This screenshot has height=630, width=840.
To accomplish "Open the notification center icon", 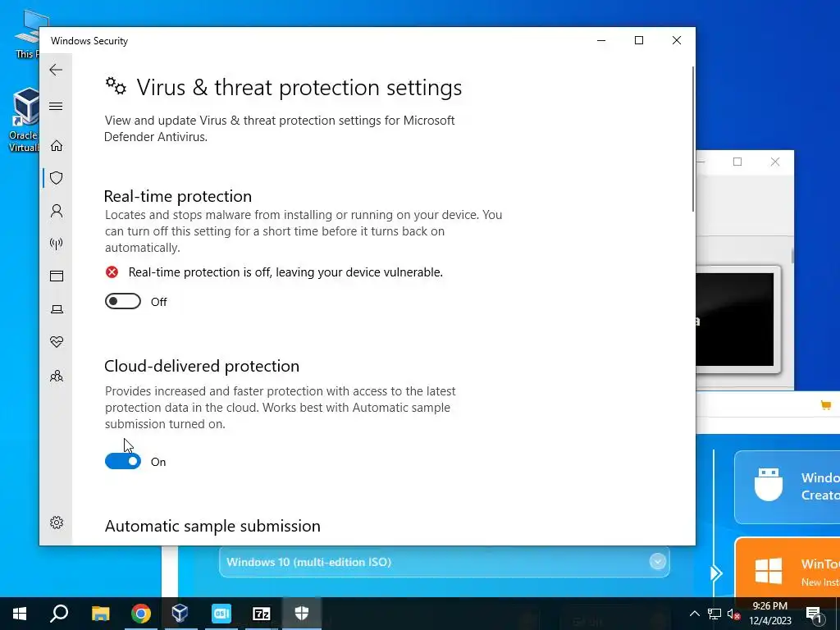I will click(x=813, y=614).
